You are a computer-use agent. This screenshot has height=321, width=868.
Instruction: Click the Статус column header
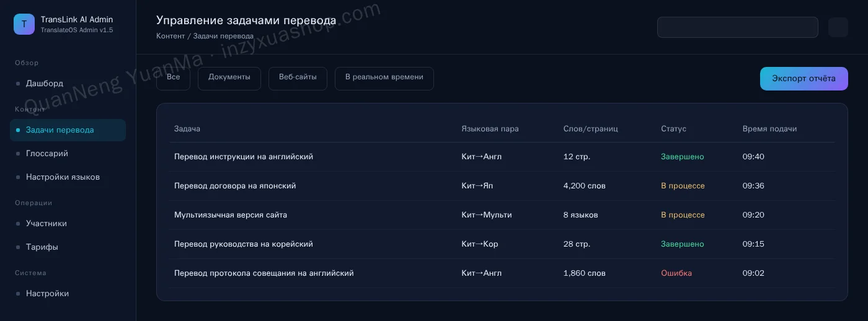(x=673, y=129)
